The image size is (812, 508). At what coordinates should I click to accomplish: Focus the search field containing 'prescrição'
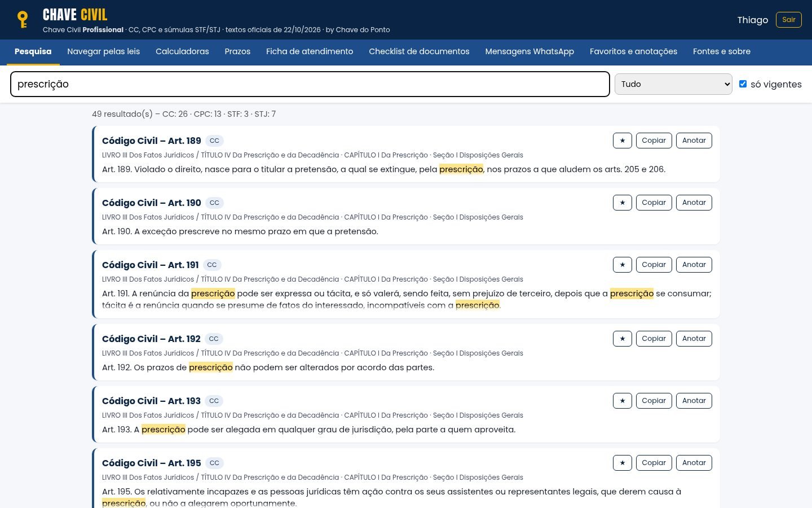click(310, 84)
